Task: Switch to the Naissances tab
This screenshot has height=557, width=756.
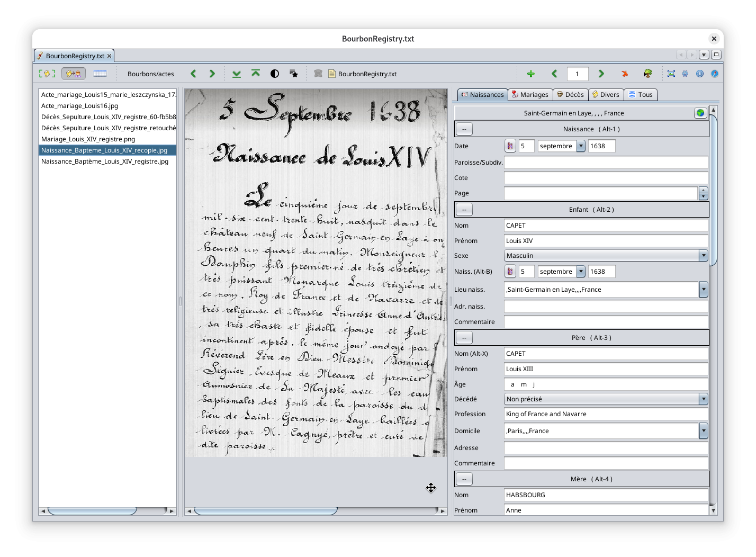Action: pos(482,95)
